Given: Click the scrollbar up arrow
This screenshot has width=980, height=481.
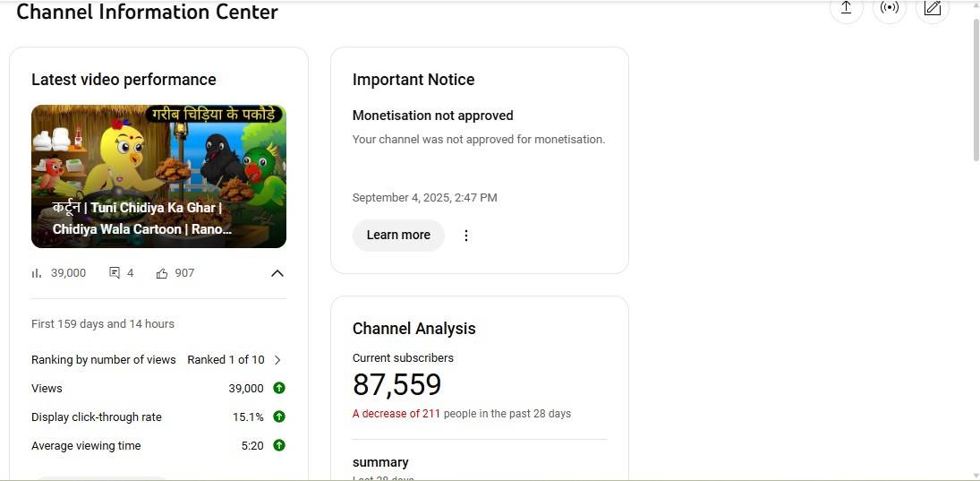Looking at the screenshot, I should click(975, 5).
